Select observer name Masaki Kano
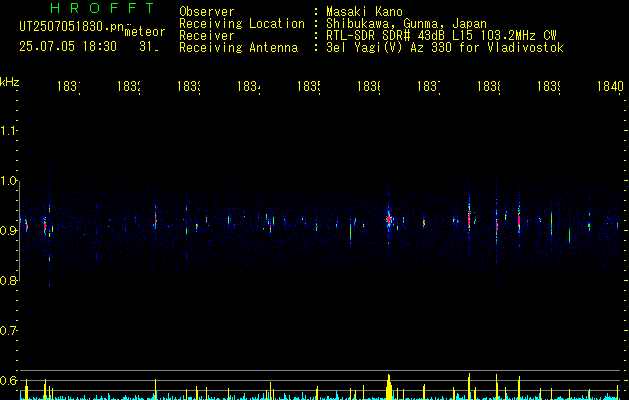Image resolution: width=629 pixels, height=400 pixels. pyautogui.click(x=364, y=12)
